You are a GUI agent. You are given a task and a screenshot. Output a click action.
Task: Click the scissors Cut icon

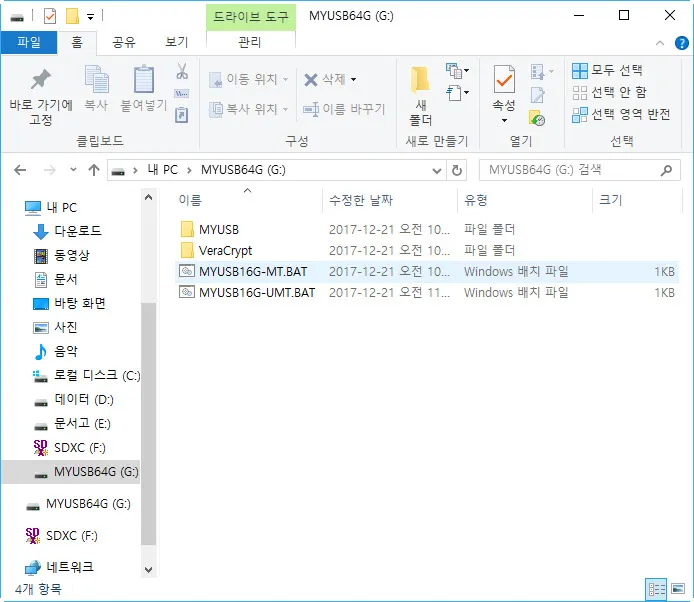point(182,71)
